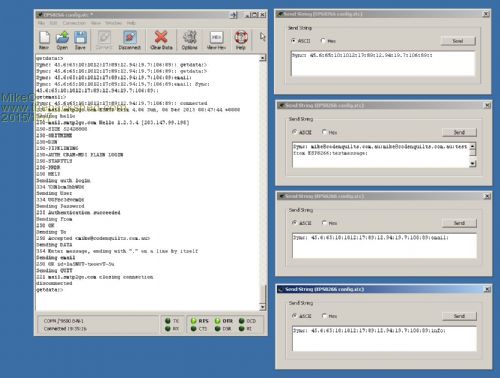Click the lifebuoy Help icon
The width and height of the screenshot is (500, 378).
point(241,40)
